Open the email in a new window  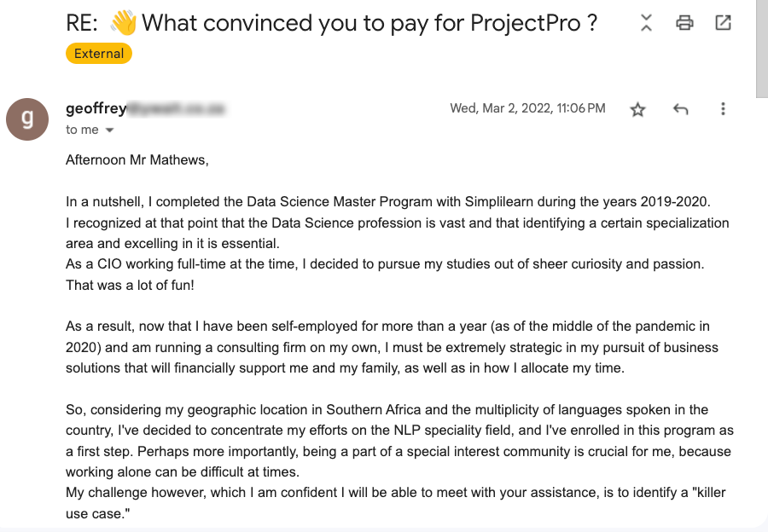(x=723, y=24)
